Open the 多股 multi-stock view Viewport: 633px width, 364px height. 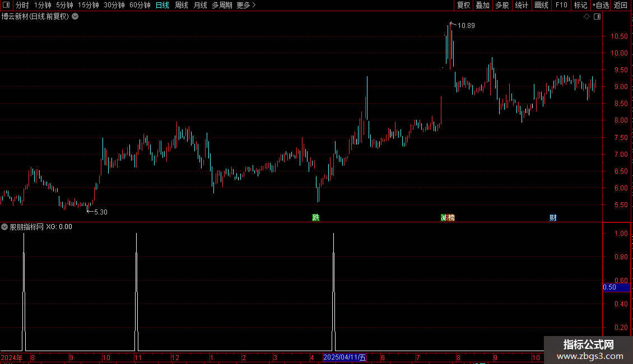pyautogui.click(x=502, y=5)
